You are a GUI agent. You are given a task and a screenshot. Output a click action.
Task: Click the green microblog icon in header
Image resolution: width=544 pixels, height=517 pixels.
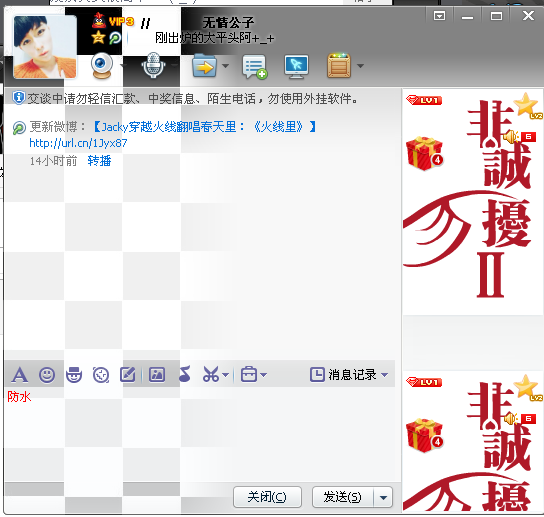click(115, 37)
